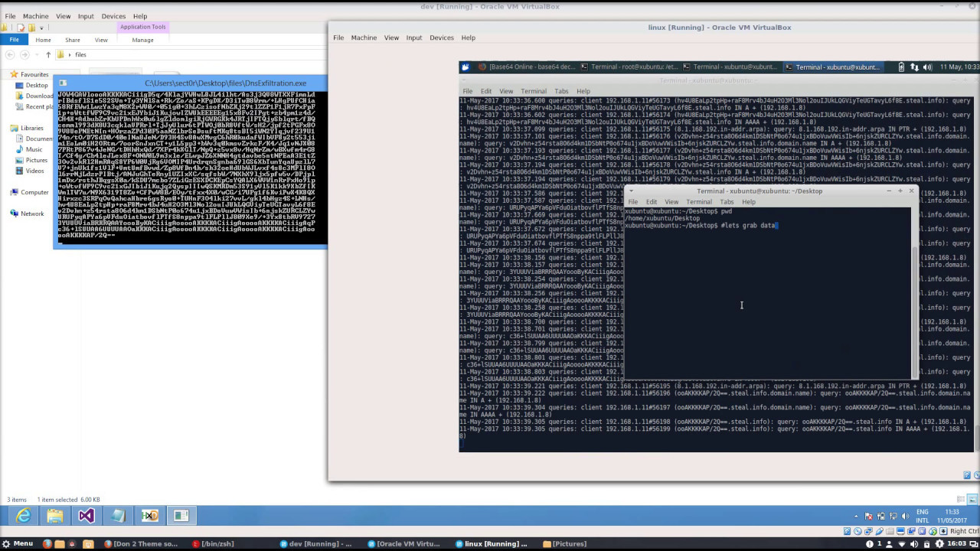The width and height of the screenshot is (980, 551).
Task: Click the ENG INTL language indicator
Action: (922, 516)
